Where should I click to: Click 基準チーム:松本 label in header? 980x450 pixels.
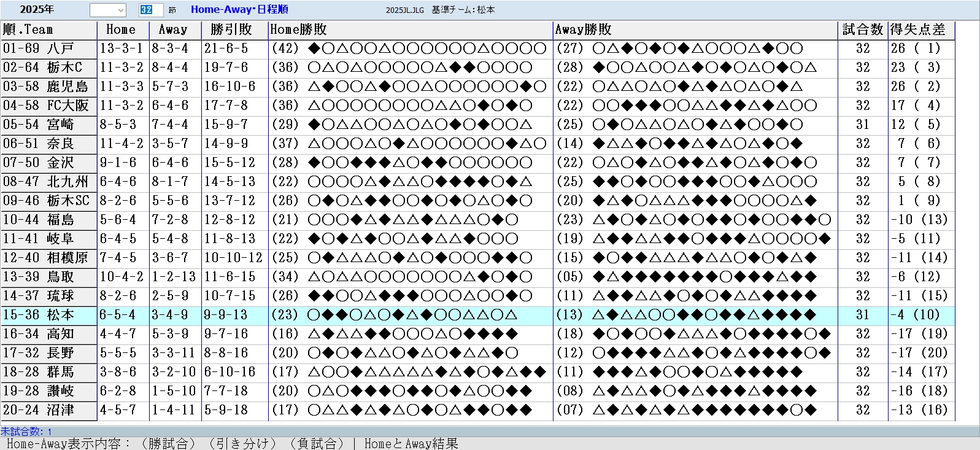tap(463, 10)
